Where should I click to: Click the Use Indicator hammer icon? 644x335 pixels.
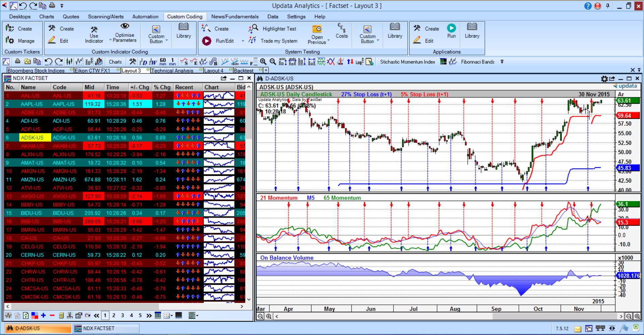point(94,29)
